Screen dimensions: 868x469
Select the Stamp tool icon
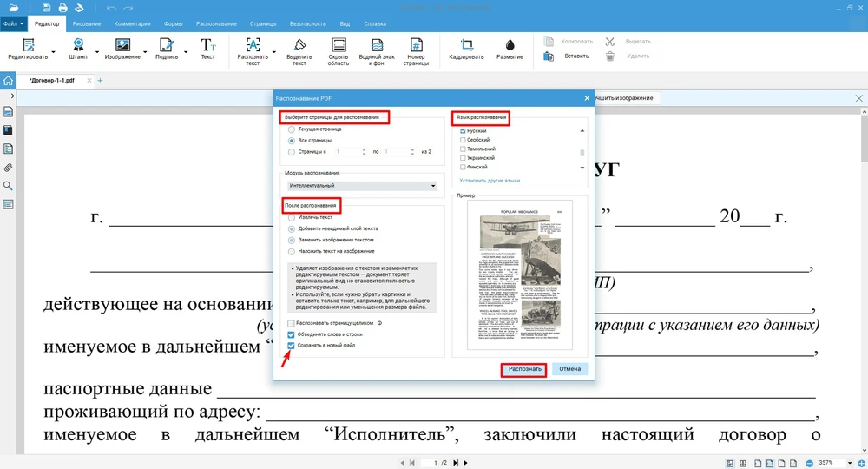(x=78, y=45)
